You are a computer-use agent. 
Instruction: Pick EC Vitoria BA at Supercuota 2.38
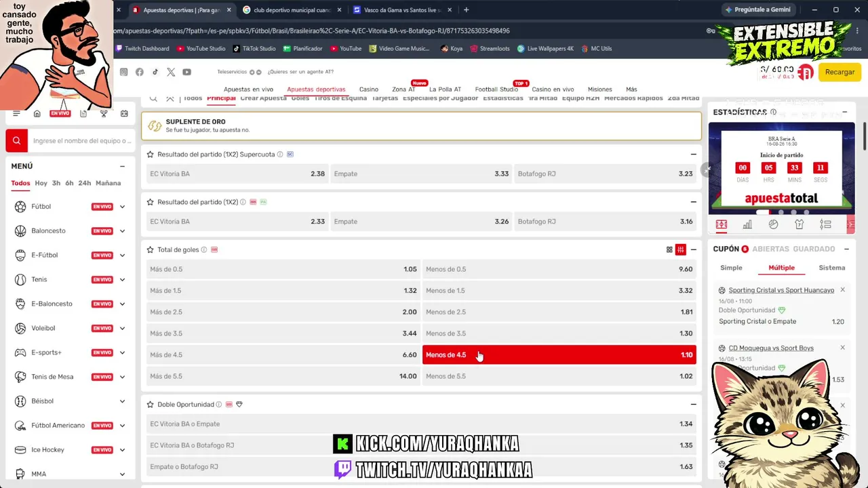coord(237,174)
